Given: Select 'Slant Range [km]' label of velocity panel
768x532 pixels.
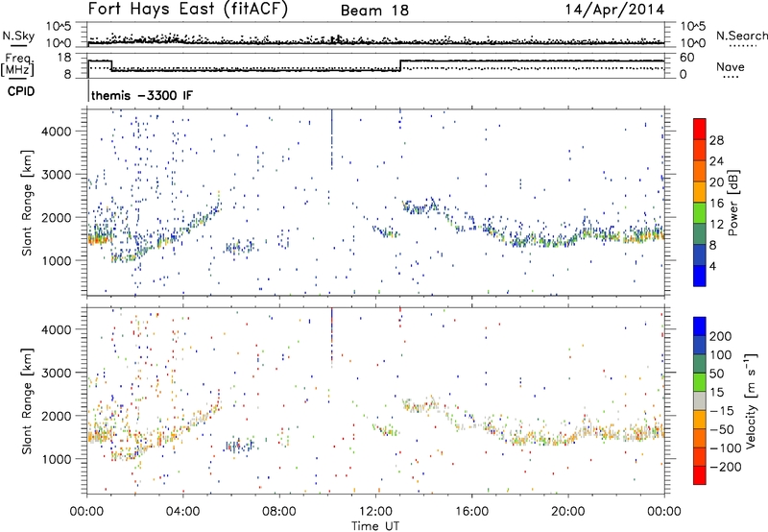Looking at the screenshot, I should coord(27,401).
